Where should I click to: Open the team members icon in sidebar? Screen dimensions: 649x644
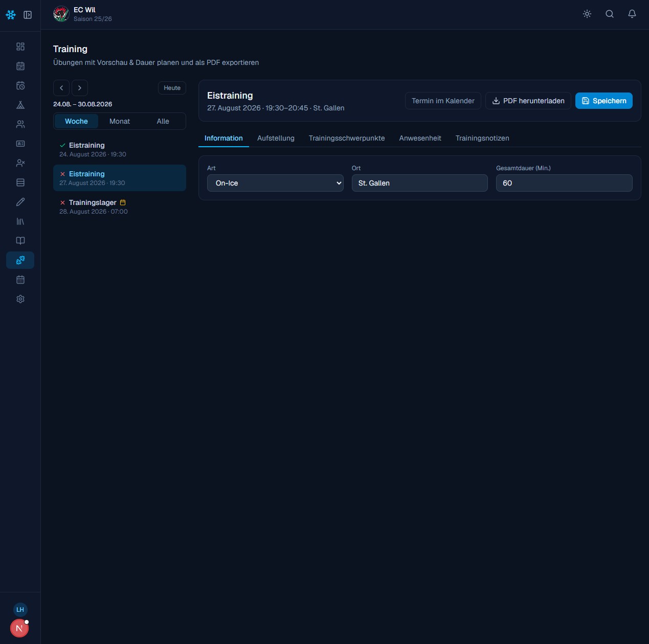click(20, 124)
